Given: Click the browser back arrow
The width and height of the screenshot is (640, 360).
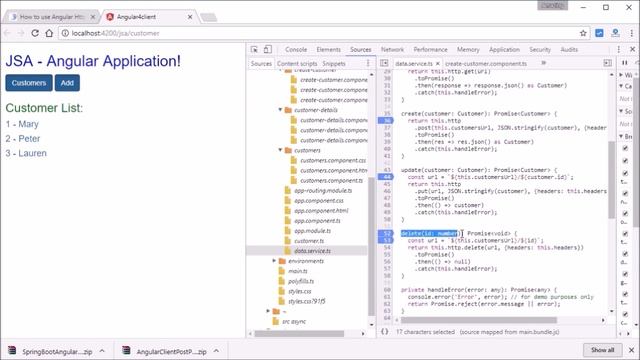Looking at the screenshot, I should pos(7,33).
